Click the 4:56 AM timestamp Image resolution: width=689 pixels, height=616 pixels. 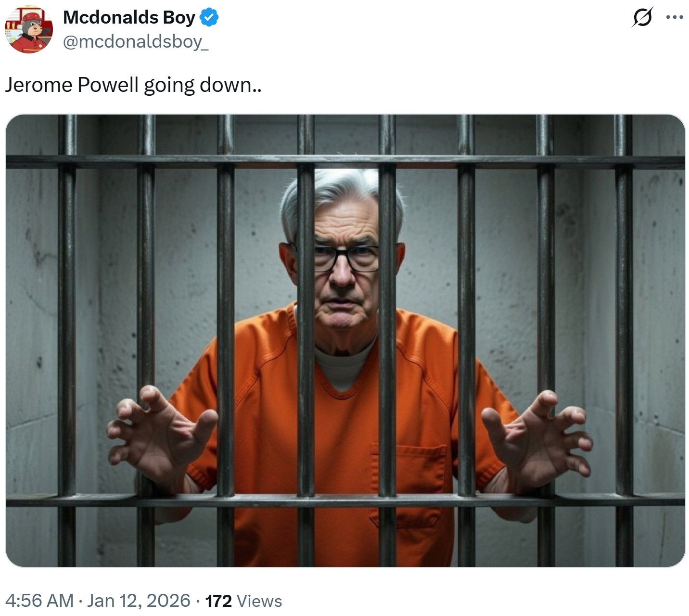click(x=39, y=601)
